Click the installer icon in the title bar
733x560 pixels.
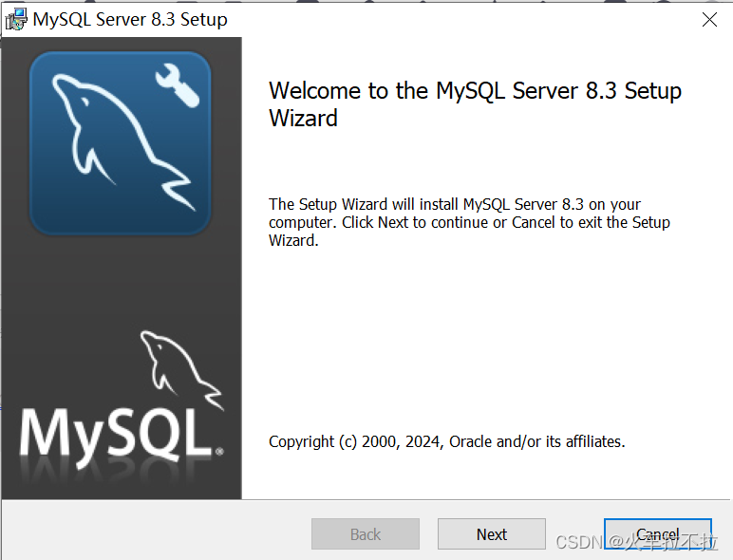point(16,20)
